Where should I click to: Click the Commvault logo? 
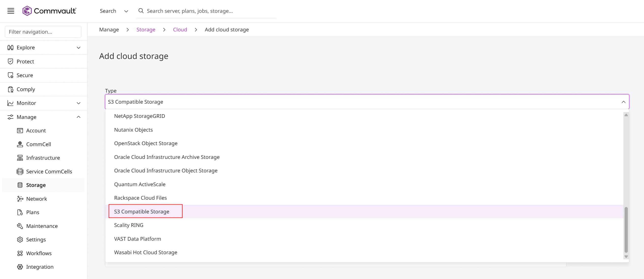coord(49,11)
